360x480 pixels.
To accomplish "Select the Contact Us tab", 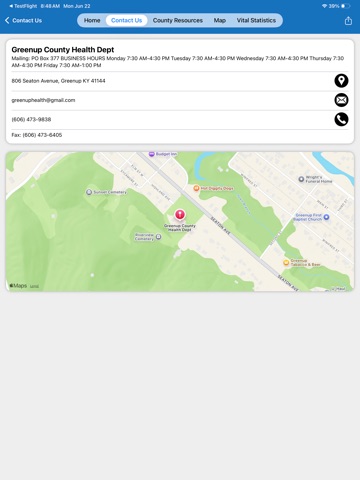I will (126, 20).
